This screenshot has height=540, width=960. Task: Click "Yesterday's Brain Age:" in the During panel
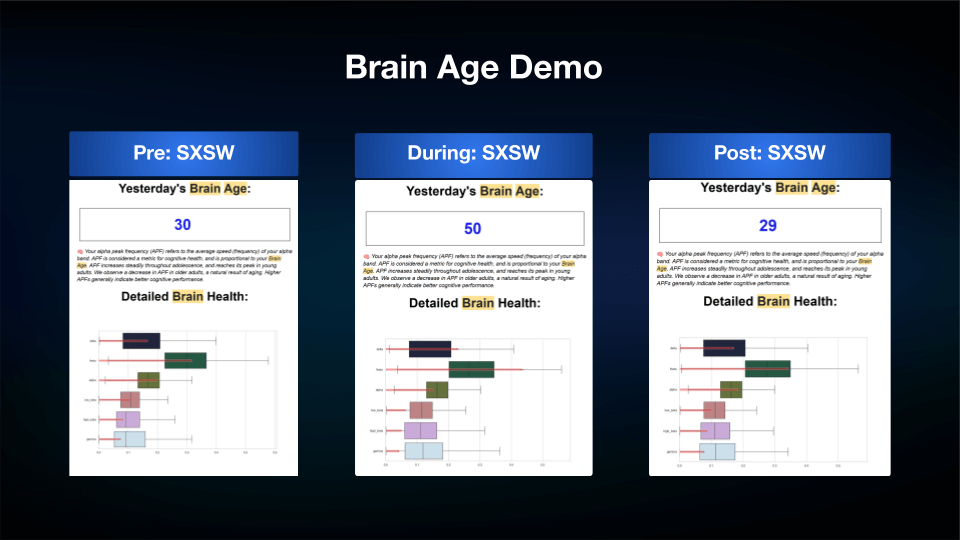[474, 192]
